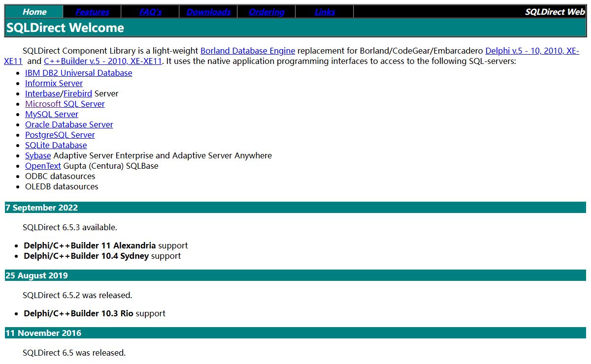The width and height of the screenshot is (591, 364).
Task: Select the 11 November 2016 date header
Action: [295, 333]
